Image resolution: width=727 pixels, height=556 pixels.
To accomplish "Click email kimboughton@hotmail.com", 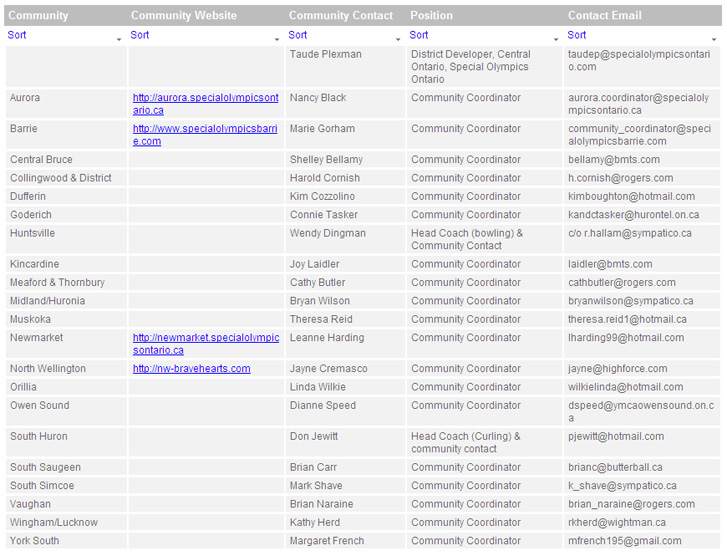I will 631,197.
